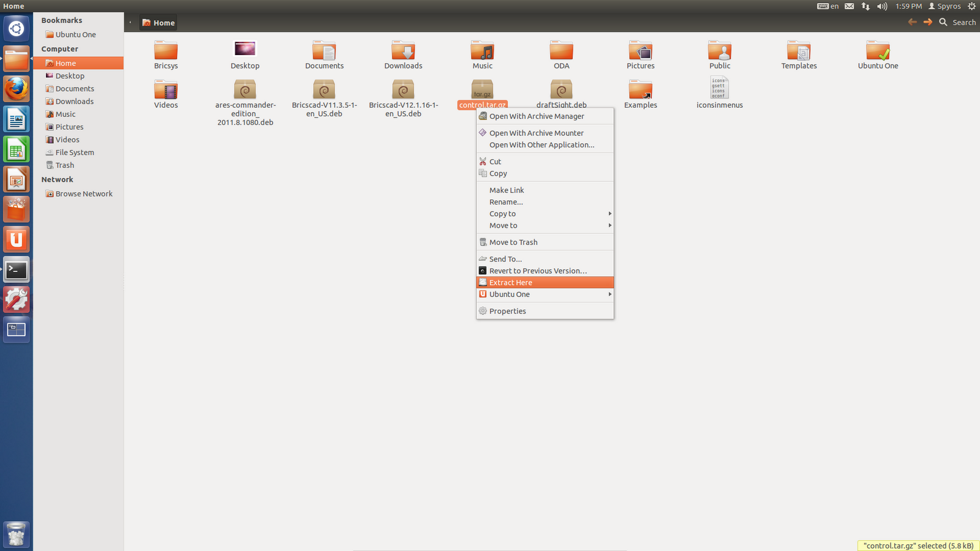This screenshot has width=980, height=551.
Task: Select the draftSight.deb package icon
Action: coord(561,90)
